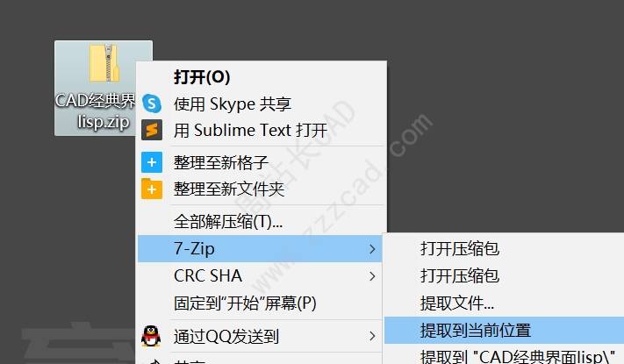The width and height of the screenshot is (624, 364).
Task: Expand the CRC SHA submenu arrow
Action: coord(372,276)
